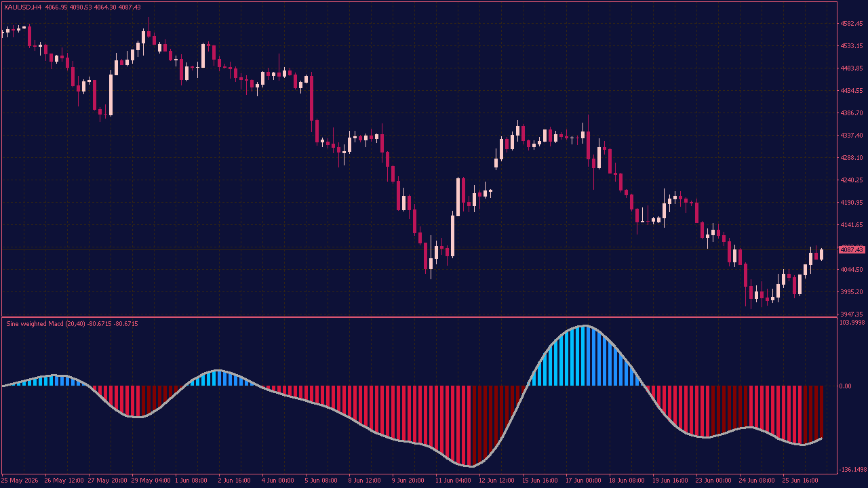868x488 pixels.
Task: Click the 25 Jun 16:00 time label
Action: [801, 481]
